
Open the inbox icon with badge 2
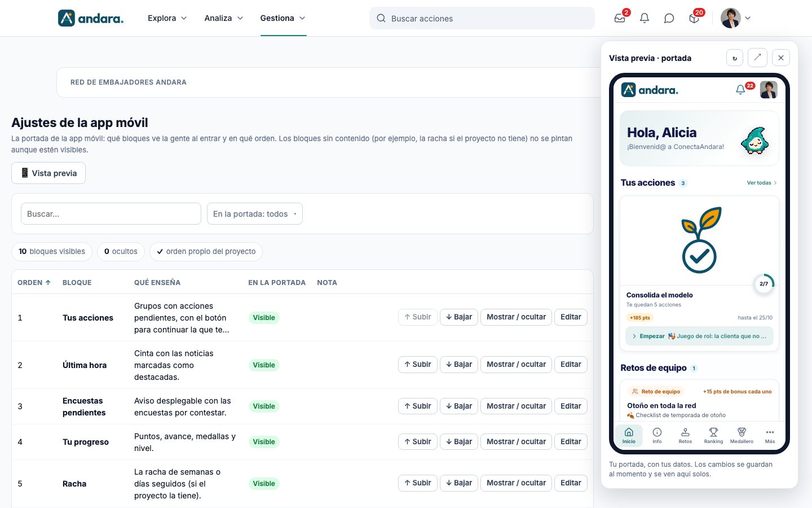point(620,18)
